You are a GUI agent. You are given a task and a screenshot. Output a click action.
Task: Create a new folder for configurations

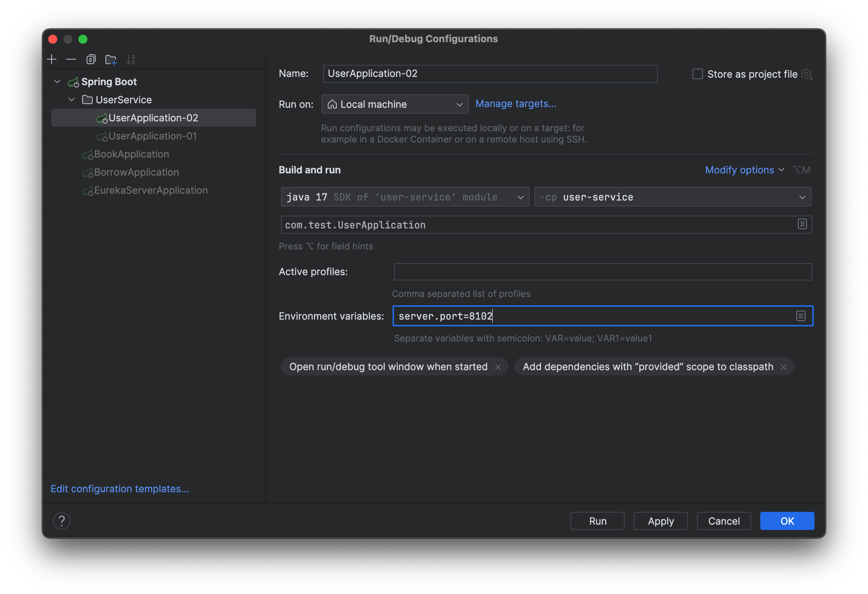pyautogui.click(x=111, y=59)
